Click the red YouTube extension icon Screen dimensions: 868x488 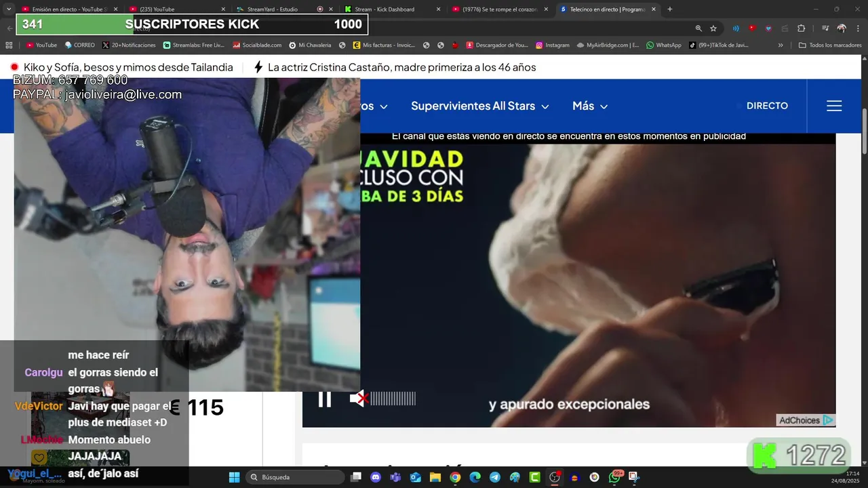752,28
